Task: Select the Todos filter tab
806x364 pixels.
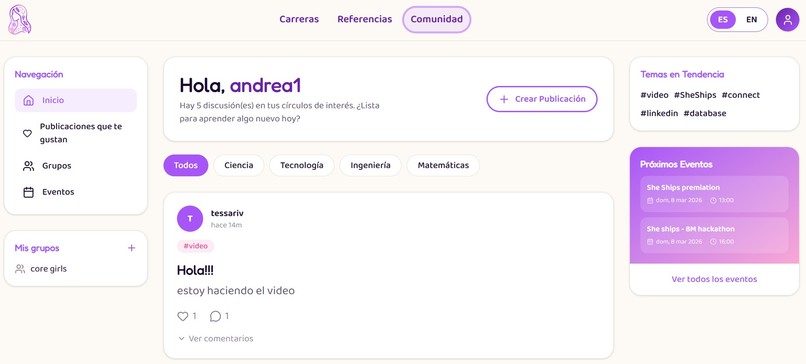Action: point(186,166)
